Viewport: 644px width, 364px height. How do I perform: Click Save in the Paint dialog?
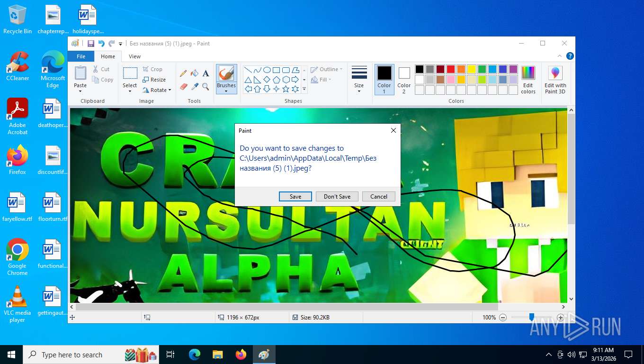[295, 196]
